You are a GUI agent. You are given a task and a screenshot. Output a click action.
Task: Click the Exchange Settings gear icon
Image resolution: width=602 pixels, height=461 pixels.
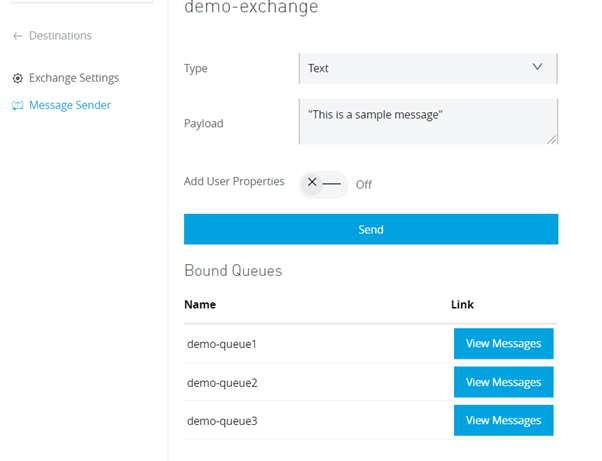pyautogui.click(x=17, y=78)
